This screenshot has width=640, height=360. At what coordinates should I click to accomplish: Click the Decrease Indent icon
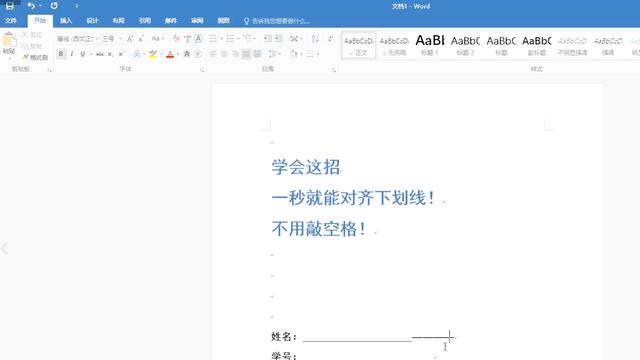(268, 39)
